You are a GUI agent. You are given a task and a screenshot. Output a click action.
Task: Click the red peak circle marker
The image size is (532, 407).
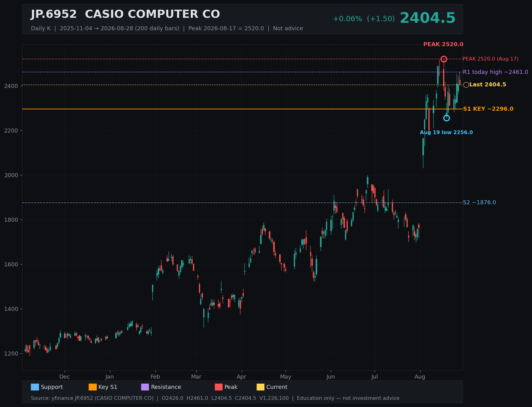pyautogui.click(x=444, y=59)
